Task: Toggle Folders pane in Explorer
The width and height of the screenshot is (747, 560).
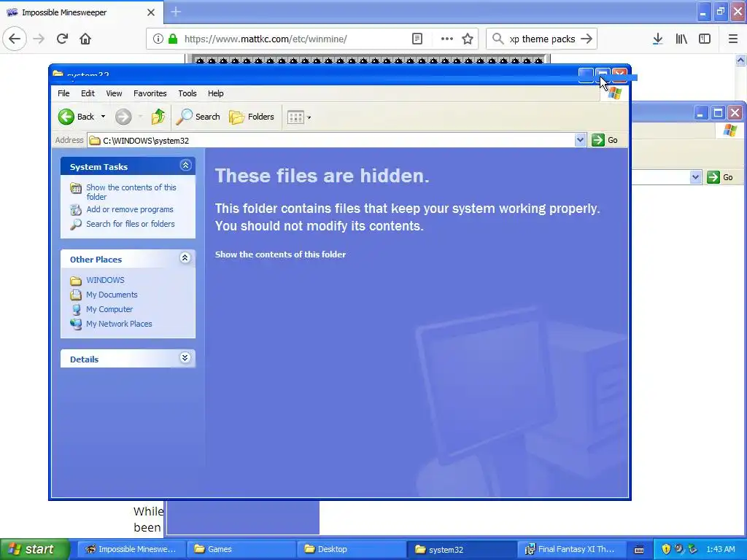Action: [x=252, y=117]
